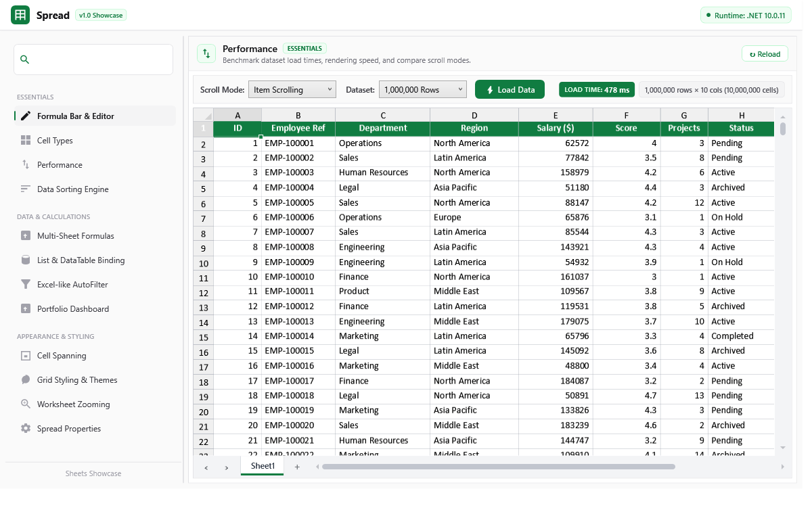
Task: Click the vertical scrollbar up arrow
Action: coord(783,118)
